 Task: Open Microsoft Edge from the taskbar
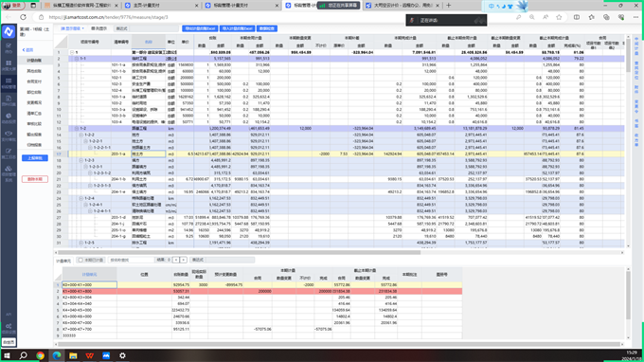[x=57, y=355]
